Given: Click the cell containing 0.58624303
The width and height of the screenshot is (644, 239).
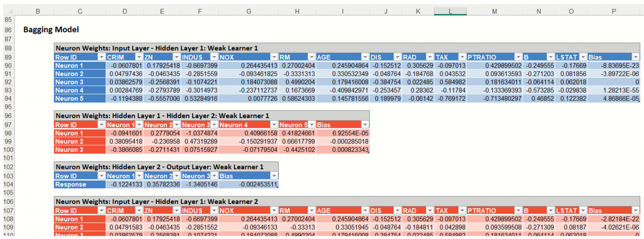Looking at the screenshot, I should [x=297, y=99].
